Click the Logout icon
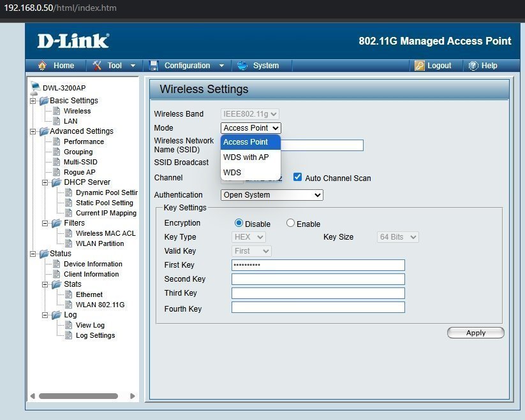The height and width of the screenshot is (420, 525). click(419, 66)
